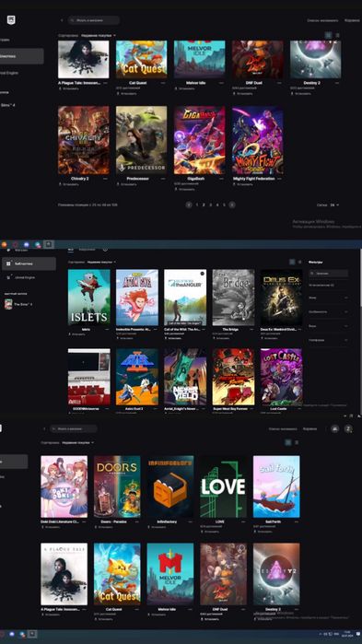Switch to list view in middle window
Screen dimensions: 362x644
click(x=300, y=262)
